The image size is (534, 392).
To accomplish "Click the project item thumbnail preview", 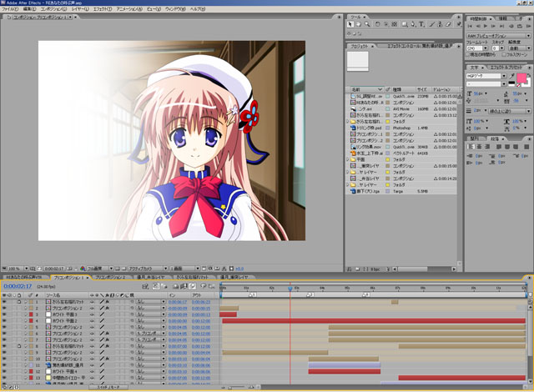I will [x=358, y=61].
